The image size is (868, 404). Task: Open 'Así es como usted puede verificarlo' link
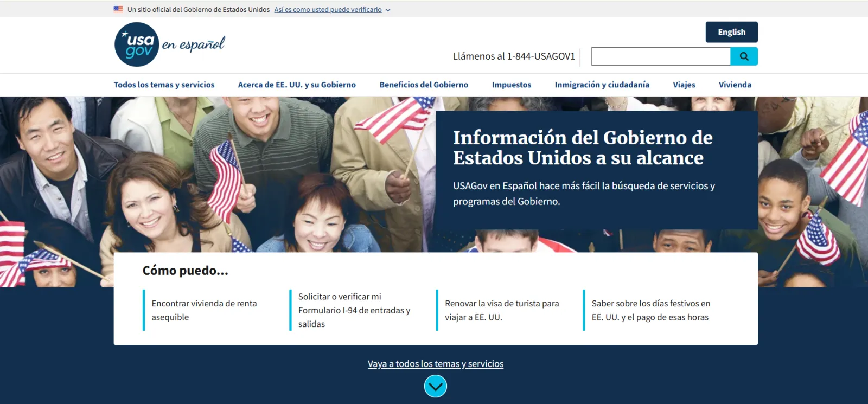point(328,10)
